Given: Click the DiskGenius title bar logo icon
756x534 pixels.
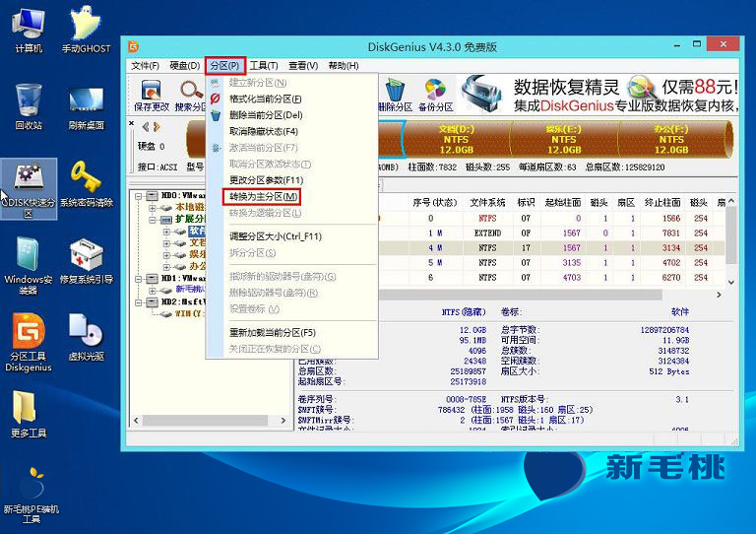Looking at the screenshot, I should tap(134, 46).
